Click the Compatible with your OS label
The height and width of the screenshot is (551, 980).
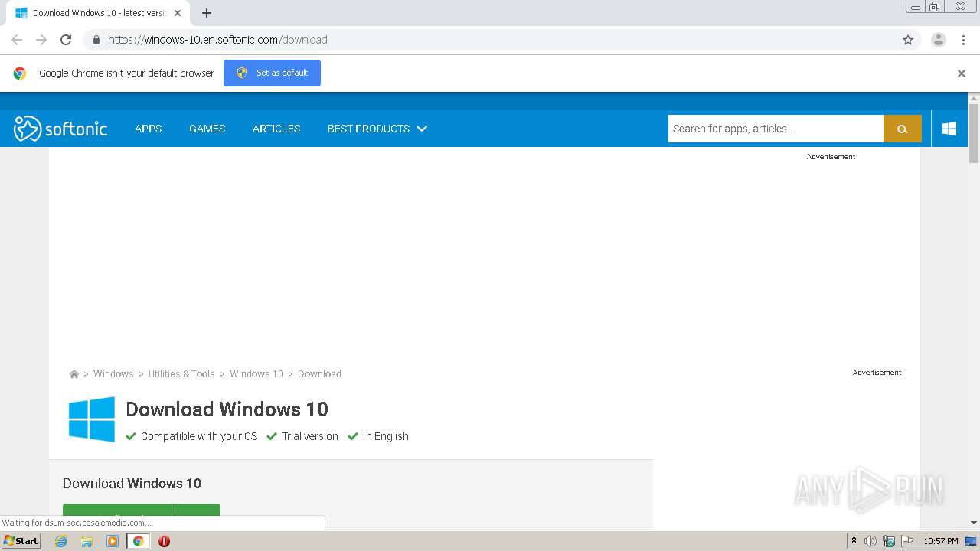pos(199,436)
